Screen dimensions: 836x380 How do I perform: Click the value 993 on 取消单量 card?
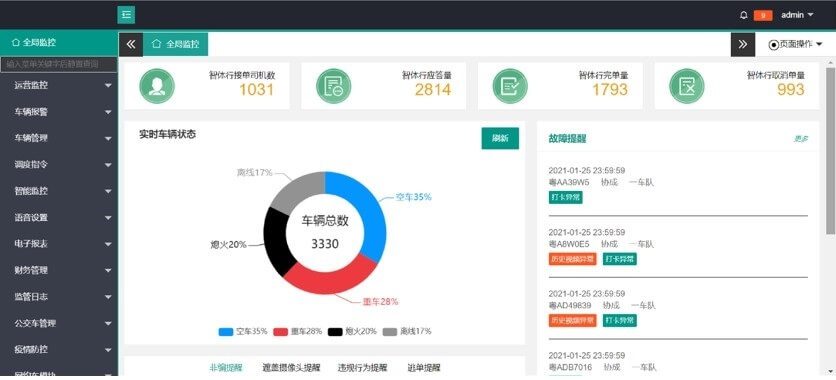[791, 90]
